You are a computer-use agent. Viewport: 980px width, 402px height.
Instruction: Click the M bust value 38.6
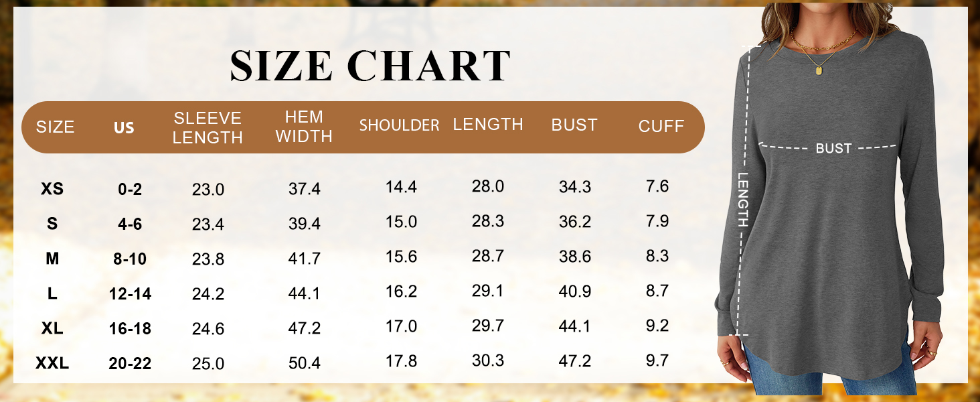(575, 257)
